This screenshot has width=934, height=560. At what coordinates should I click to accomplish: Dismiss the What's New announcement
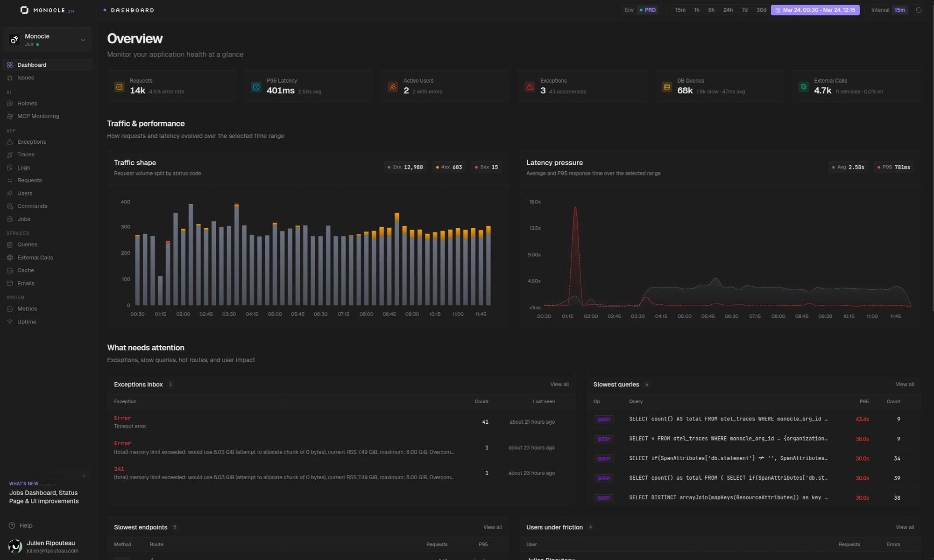(x=84, y=476)
